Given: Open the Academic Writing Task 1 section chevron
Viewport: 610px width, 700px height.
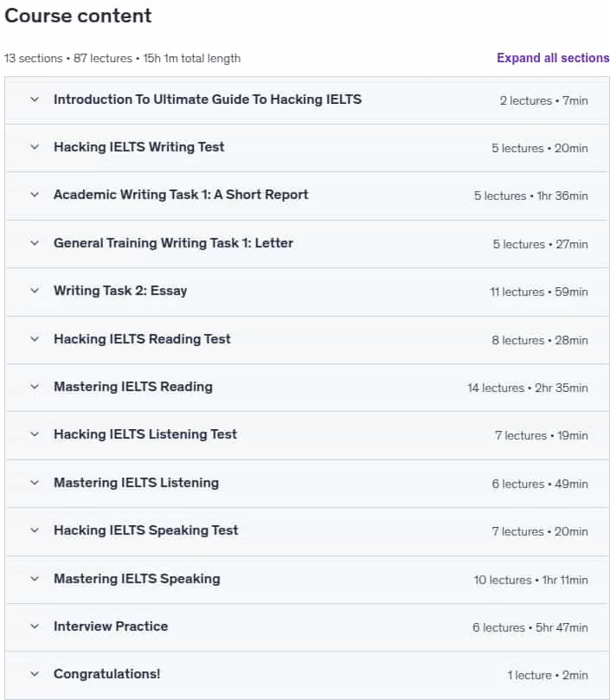Looking at the screenshot, I should 35,195.
